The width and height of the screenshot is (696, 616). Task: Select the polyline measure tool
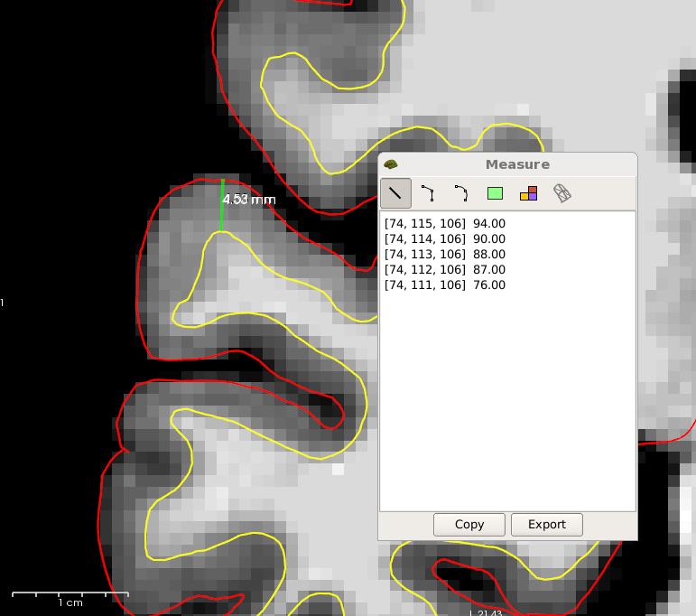(x=428, y=193)
